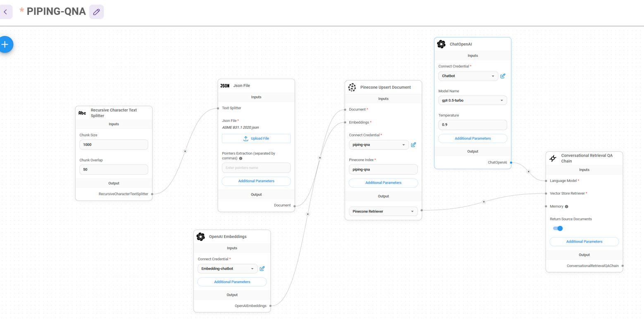Image resolution: width=644 pixels, height=319 pixels.
Task: Delete the edge from ChatOpenAI to Language Model
Action: pos(528,171)
